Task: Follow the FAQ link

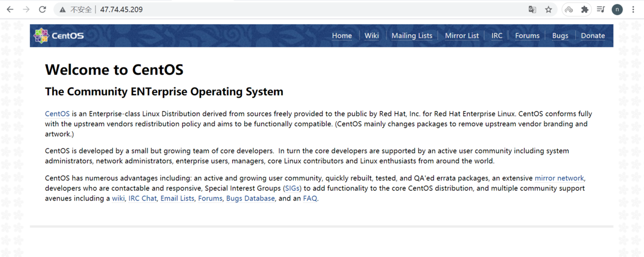Action: (x=310, y=198)
